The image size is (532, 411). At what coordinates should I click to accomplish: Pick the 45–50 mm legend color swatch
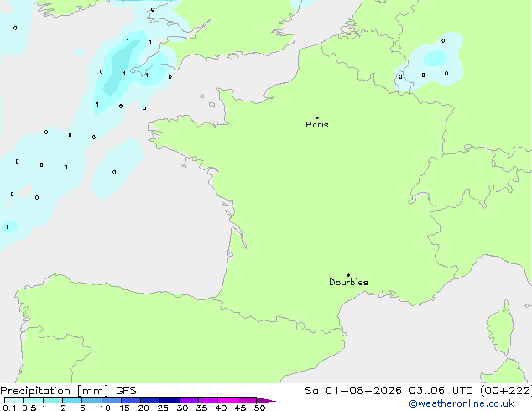click(x=247, y=400)
